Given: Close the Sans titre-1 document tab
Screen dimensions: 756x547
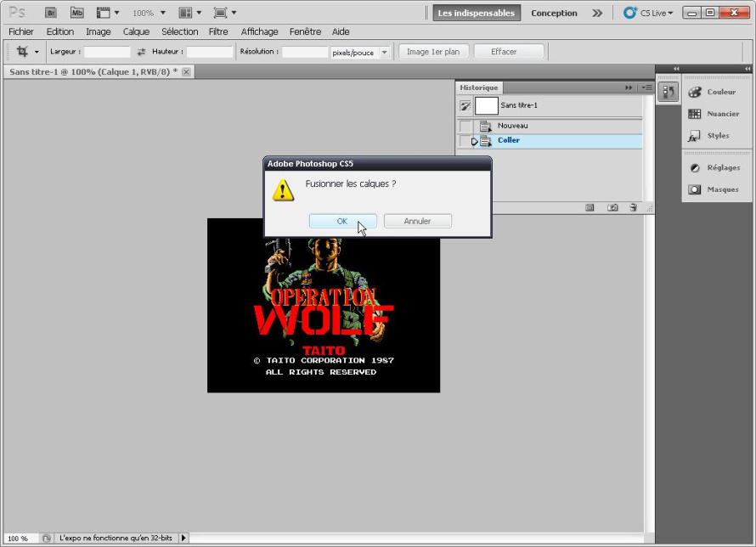Looking at the screenshot, I should [186, 72].
